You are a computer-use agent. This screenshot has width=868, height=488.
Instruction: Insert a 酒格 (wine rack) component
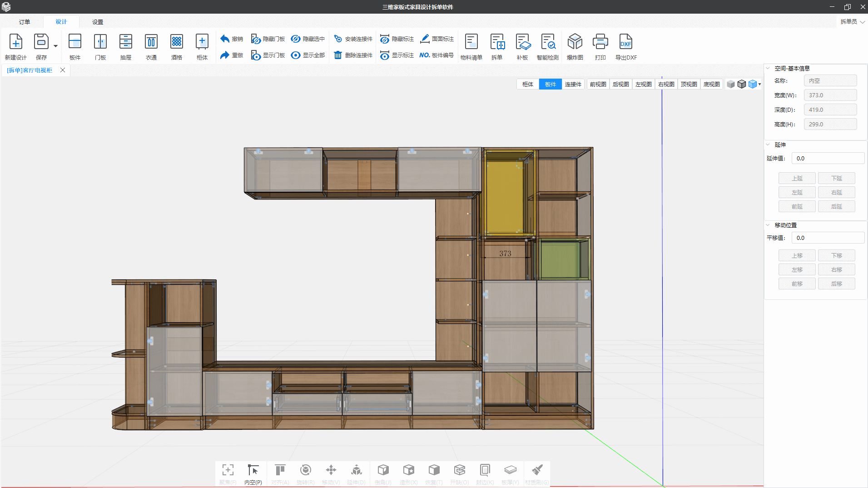177,42
